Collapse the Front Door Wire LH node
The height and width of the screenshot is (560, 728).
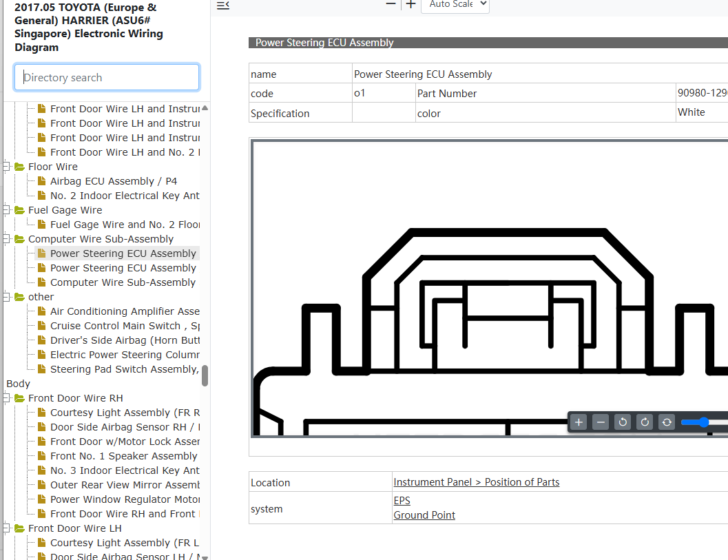click(x=6, y=528)
